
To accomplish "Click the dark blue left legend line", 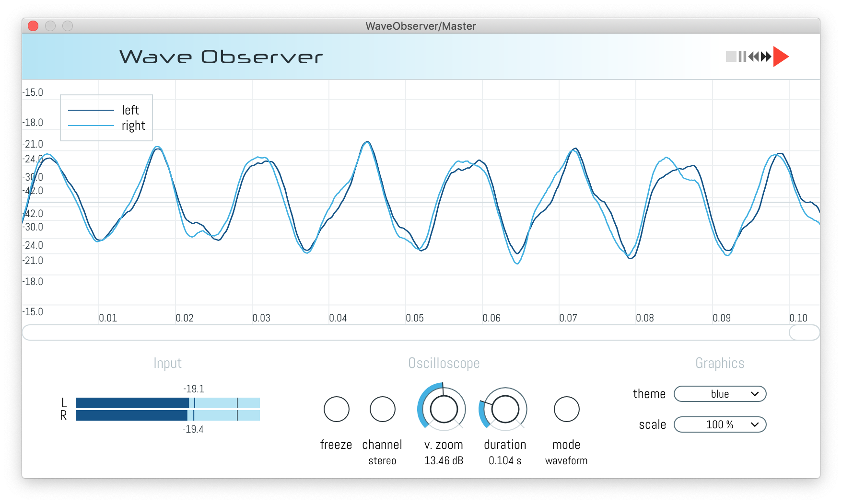I will pyautogui.click(x=91, y=110).
